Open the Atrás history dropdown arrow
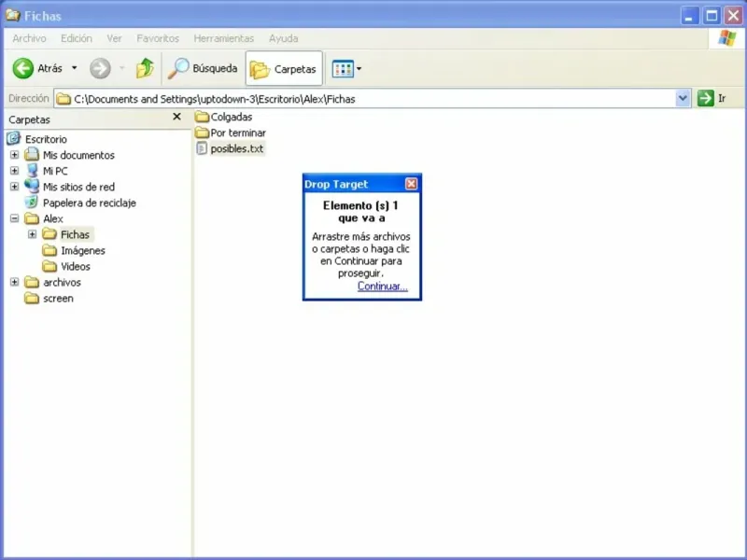 click(x=75, y=68)
